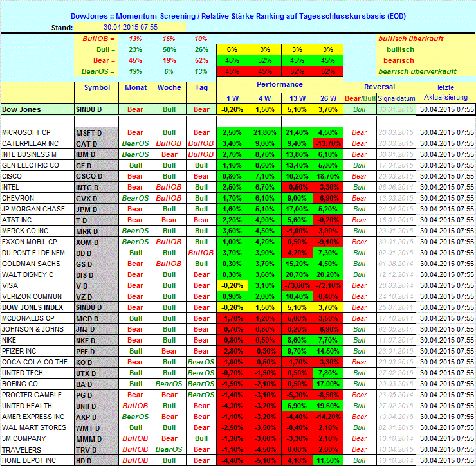Select the WALT DISNEY C row name
This screenshot has height=466, width=476.
28,274
